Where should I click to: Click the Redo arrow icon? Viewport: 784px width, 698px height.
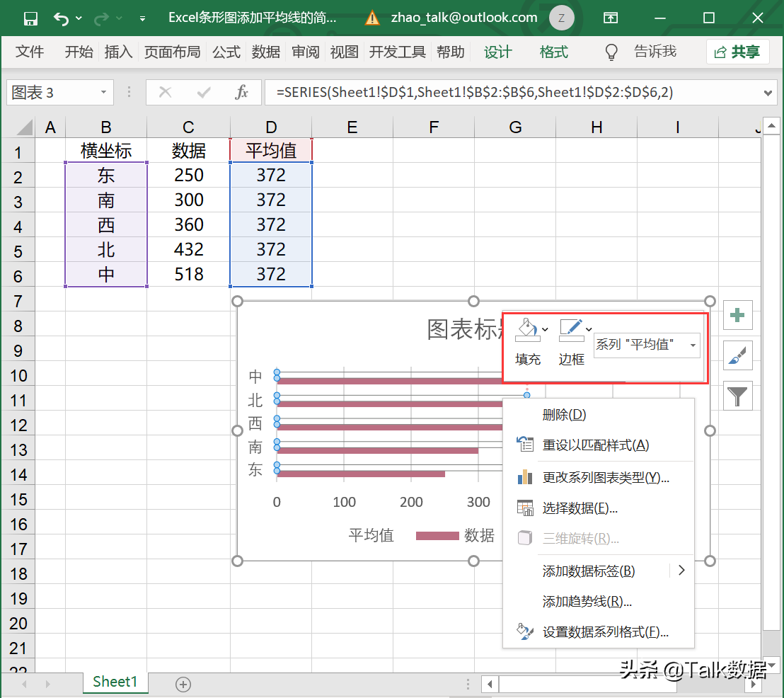click(x=101, y=19)
